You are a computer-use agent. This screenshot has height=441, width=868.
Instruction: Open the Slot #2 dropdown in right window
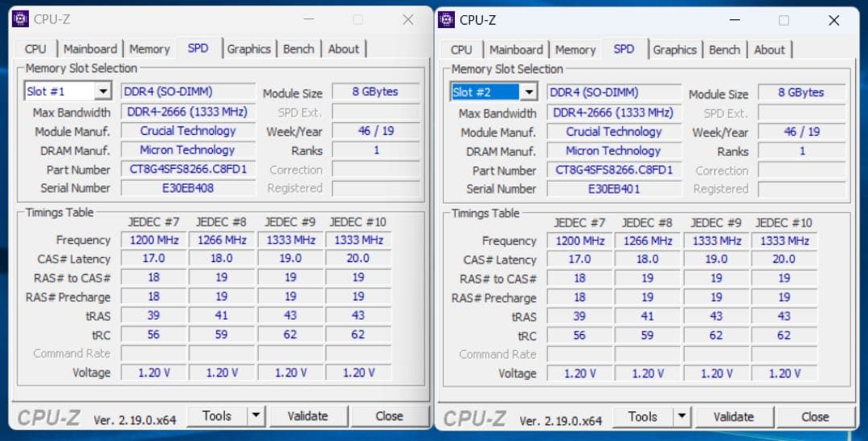click(x=529, y=92)
